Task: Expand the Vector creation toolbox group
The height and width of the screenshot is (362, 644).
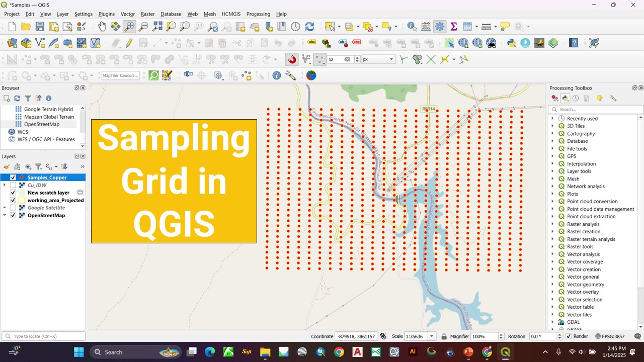Action: point(552,269)
